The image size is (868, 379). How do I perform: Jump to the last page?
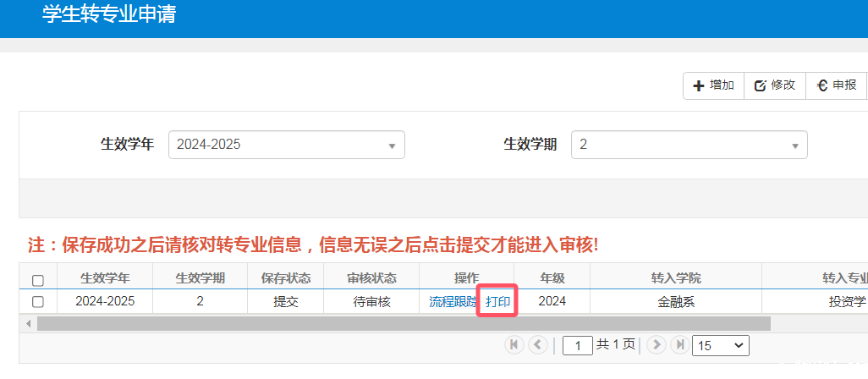tap(679, 345)
